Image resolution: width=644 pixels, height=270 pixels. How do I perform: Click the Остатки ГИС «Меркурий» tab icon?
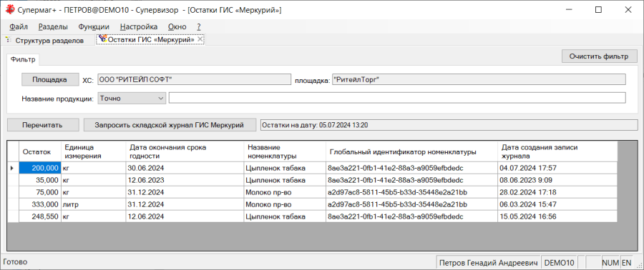point(102,39)
